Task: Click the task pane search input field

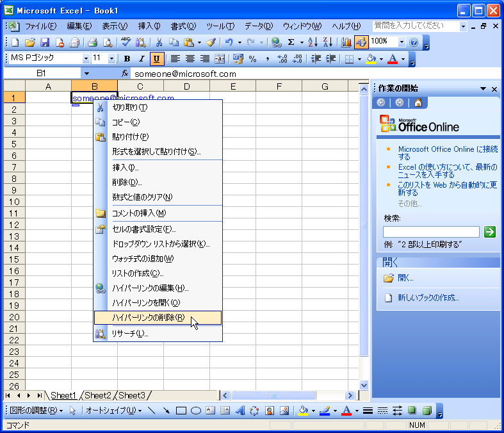Action: (x=431, y=231)
